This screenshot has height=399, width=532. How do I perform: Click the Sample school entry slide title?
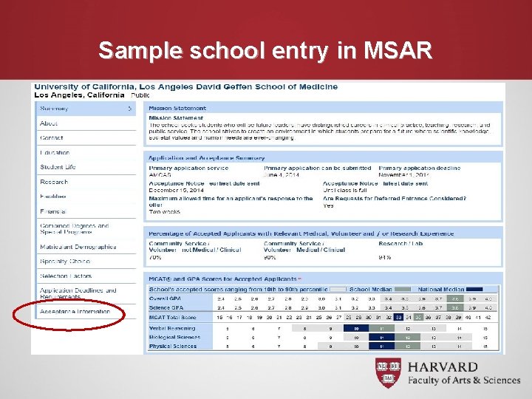pos(265,50)
